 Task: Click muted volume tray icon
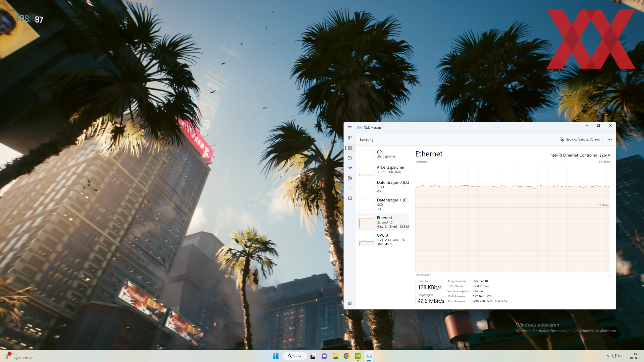pyautogui.click(x=620, y=356)
